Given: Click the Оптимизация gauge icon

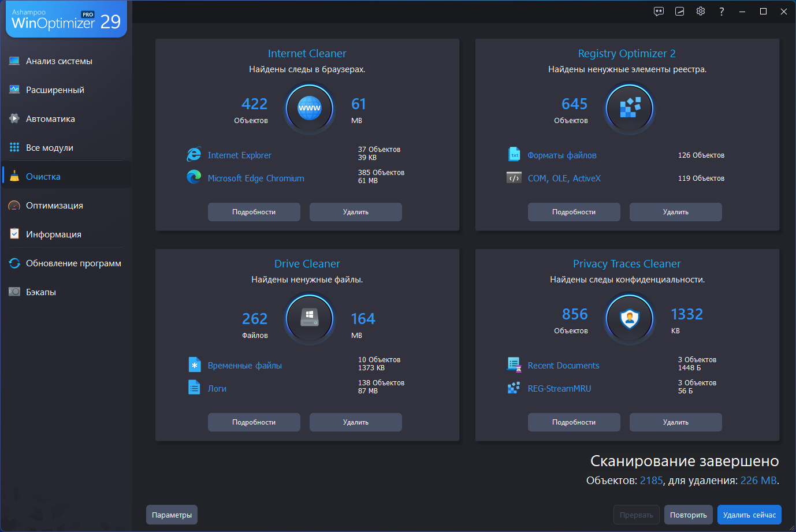Looking at the screenshot, I should [x=14, y=205].
